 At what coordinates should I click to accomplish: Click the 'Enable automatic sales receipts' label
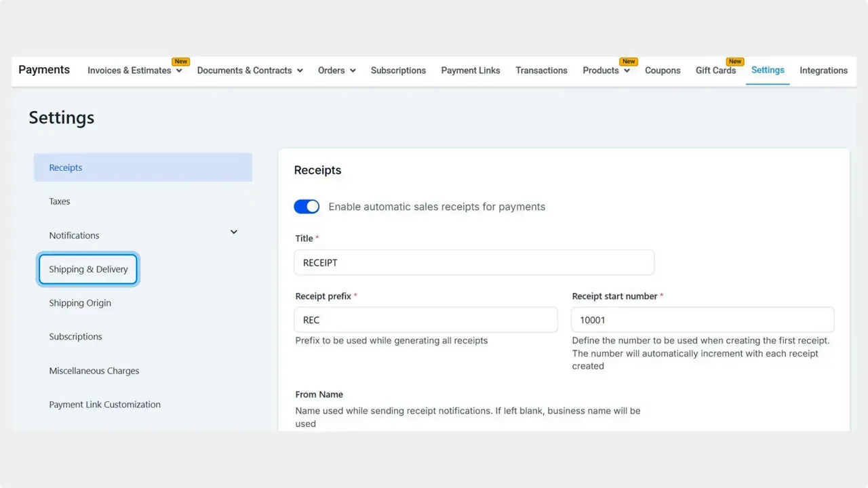point(437,207)
